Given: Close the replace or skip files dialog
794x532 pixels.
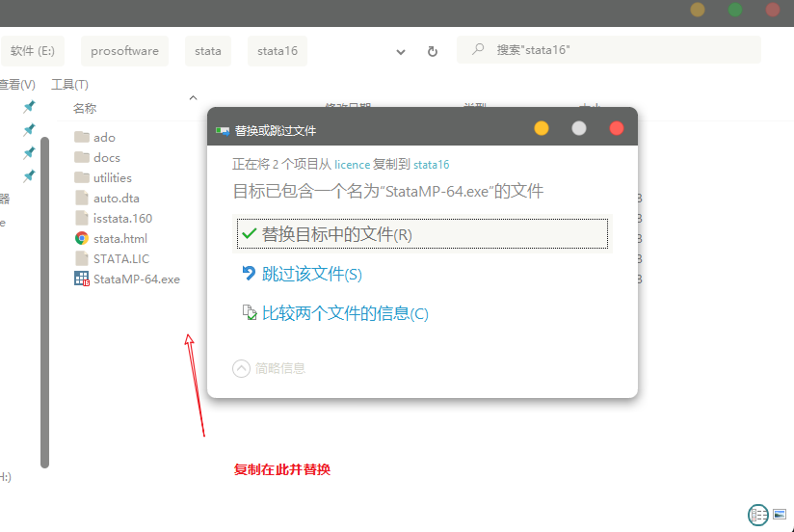Looking at the screenshot, I should coord(617,128).
